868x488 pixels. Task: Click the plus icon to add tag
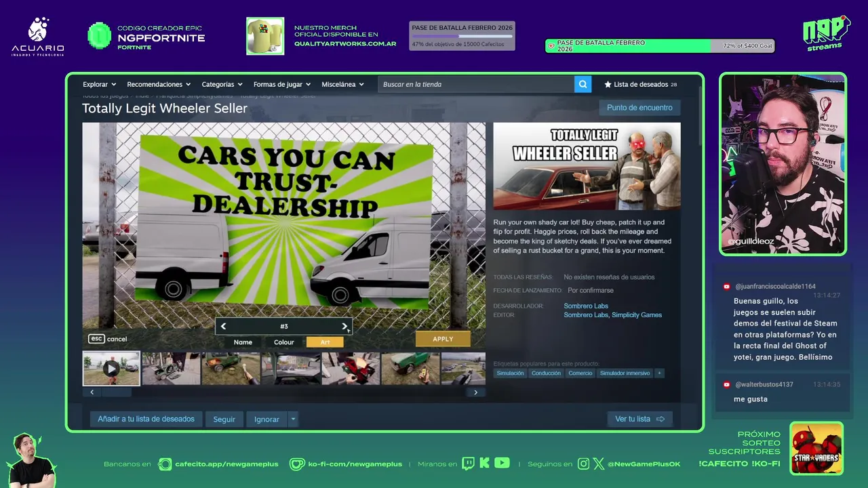coord(658,373)
